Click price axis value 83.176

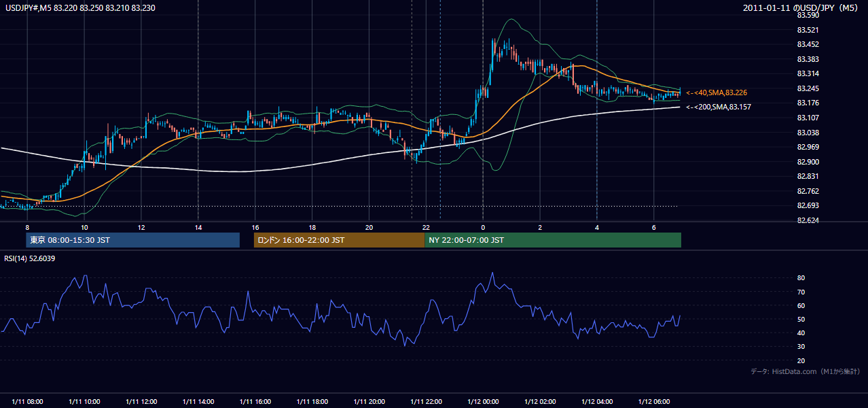click(x=808, y=103)
